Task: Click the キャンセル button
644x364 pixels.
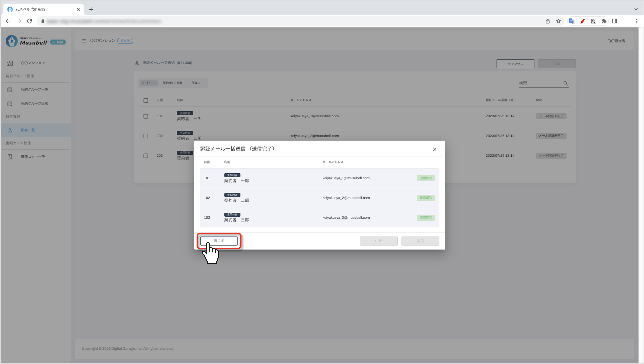Action: coord(515,64)
